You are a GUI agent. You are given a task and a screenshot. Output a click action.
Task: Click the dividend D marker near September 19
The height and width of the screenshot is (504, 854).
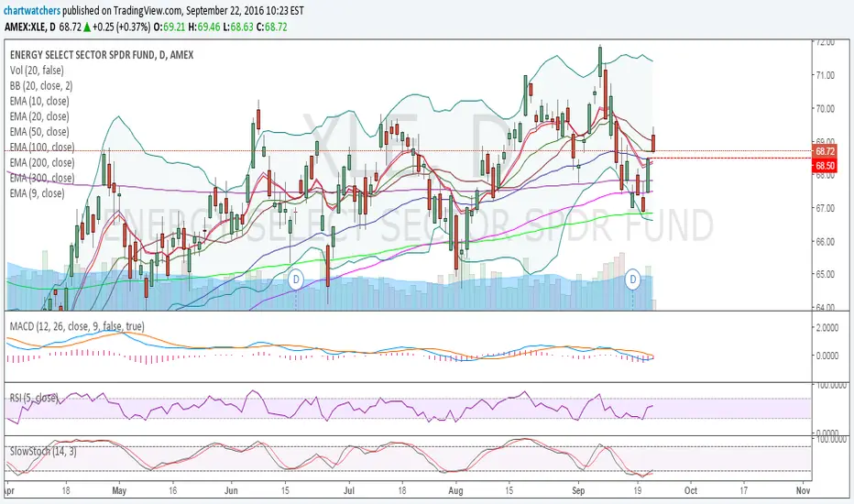(x=632, y=279)
